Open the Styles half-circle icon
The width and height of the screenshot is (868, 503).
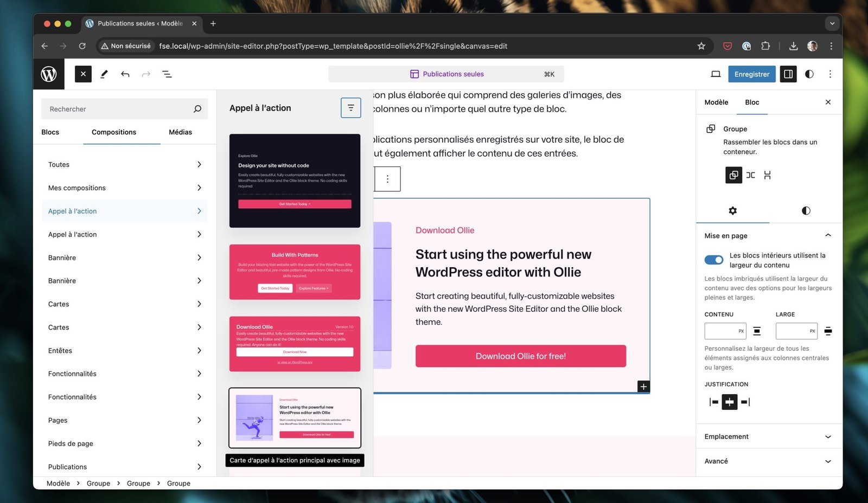click(809, 74)
